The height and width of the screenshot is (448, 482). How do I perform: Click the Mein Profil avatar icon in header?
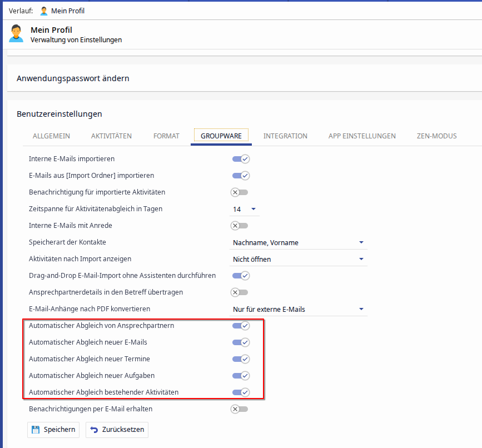pos(16,34)
